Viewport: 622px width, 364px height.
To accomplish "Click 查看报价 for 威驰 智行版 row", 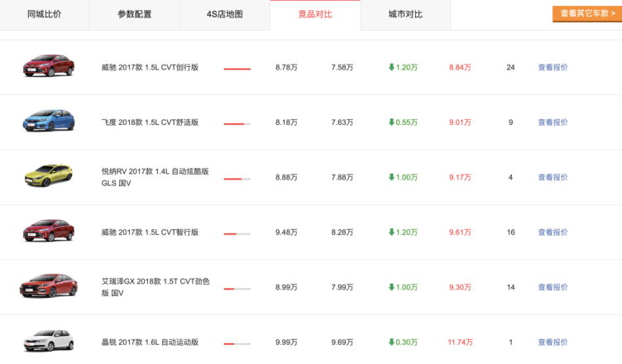I will coord(553,232).
